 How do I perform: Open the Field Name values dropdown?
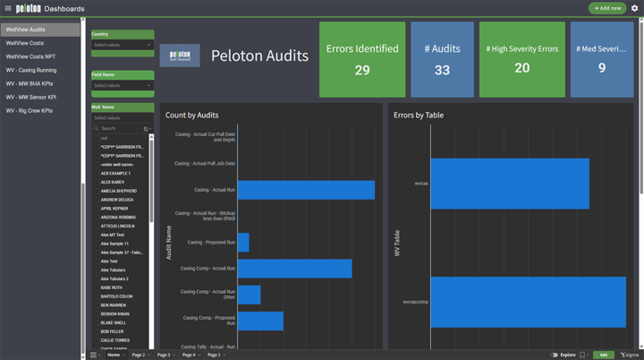(x=123, y=86)
